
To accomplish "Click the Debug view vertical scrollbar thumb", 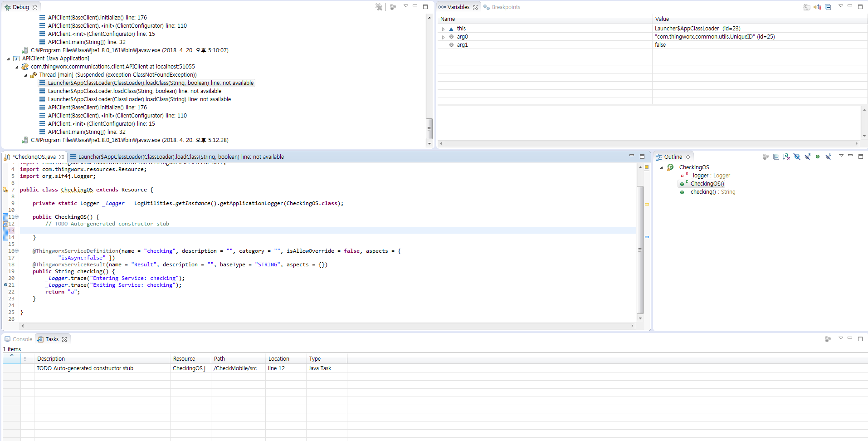I will (x=429, y=128).
